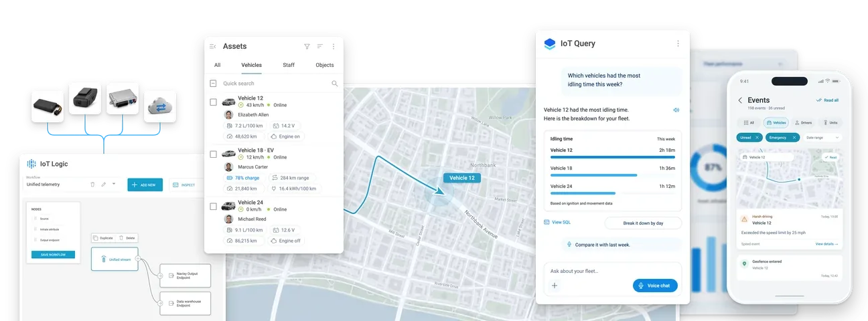868x321 pixels.
Task: Check the Vehicle 12 checkbox
Action: [x=213, y=102]
